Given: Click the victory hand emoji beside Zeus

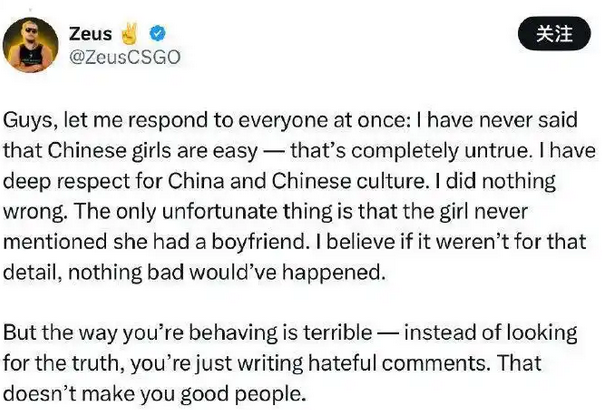Looking at the screenshot, I should (x=128, y=33).
